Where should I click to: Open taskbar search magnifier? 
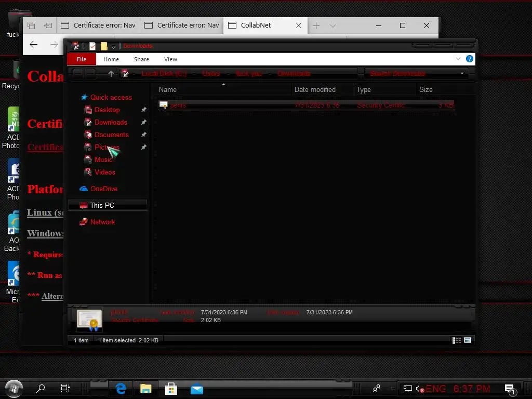pyautogui.click(x=41, y=389)
